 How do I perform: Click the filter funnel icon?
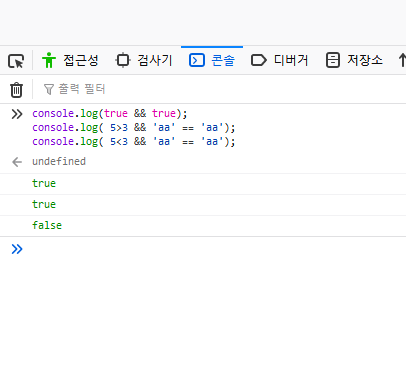tap(49, 89)
